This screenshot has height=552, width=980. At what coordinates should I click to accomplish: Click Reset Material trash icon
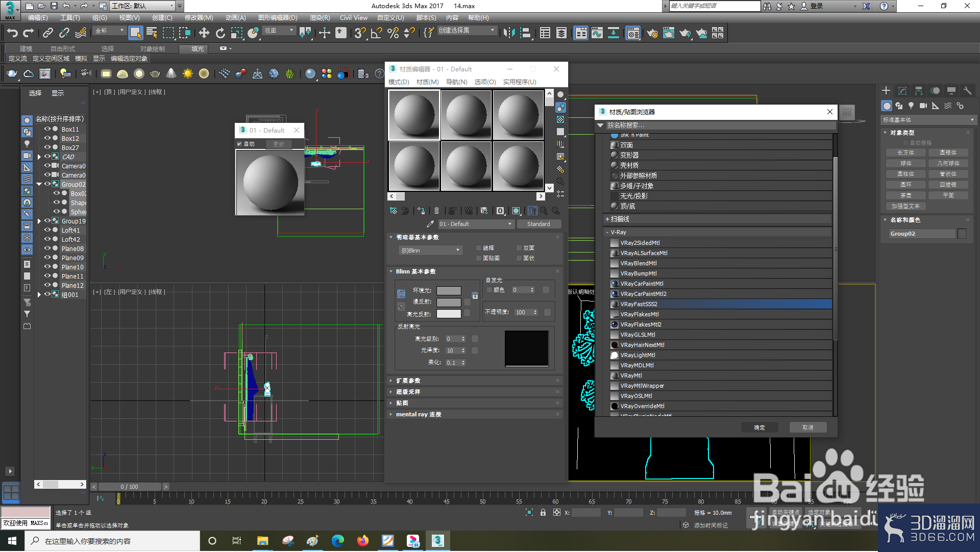pos(436,211)
